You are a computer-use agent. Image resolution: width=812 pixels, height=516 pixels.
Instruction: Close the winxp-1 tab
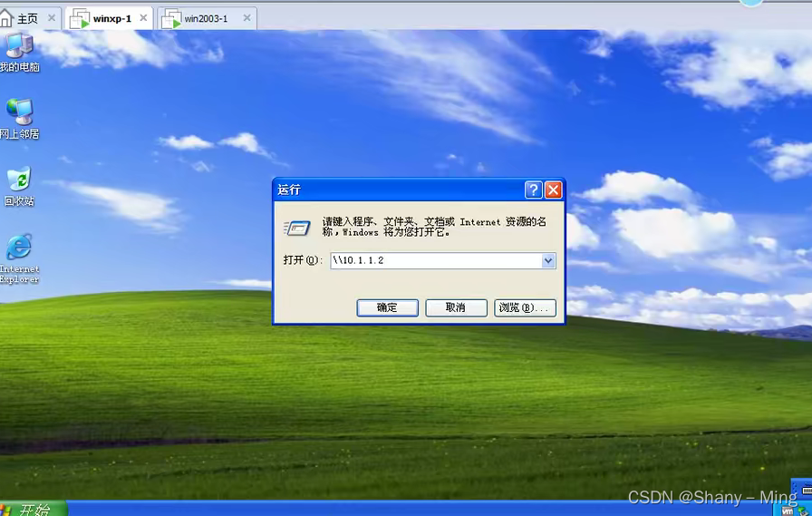tap(143, 18)
